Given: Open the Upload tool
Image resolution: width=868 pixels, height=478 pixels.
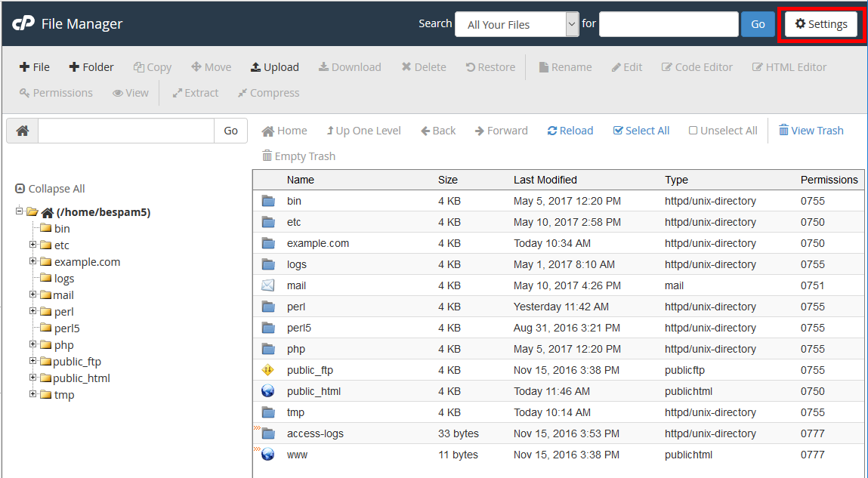Looking at the screenshot, I should coord(274,67).
